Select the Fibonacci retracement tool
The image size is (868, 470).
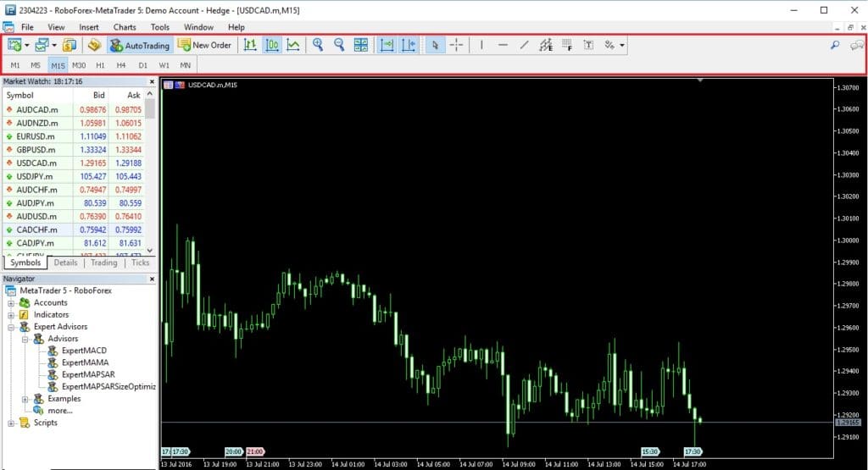point(567,46)
